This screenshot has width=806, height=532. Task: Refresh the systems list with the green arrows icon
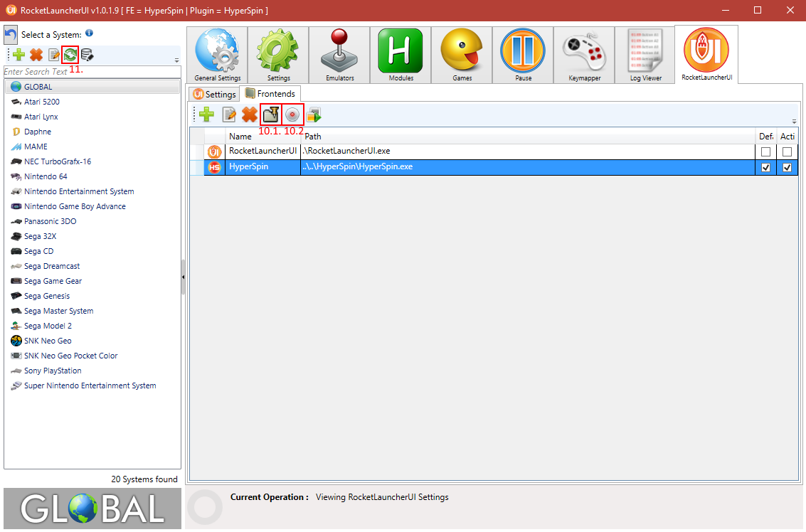click(x=70, y=55)
